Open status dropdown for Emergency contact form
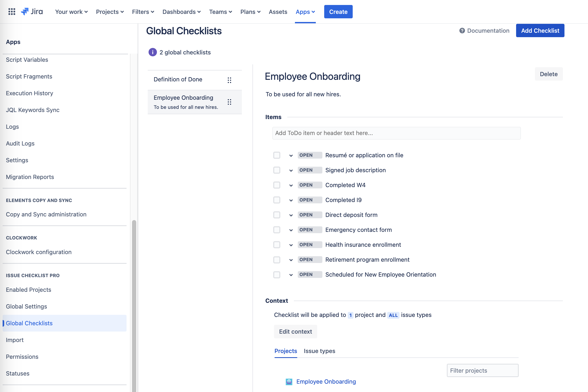588x392 pixels. coord(291,230)
